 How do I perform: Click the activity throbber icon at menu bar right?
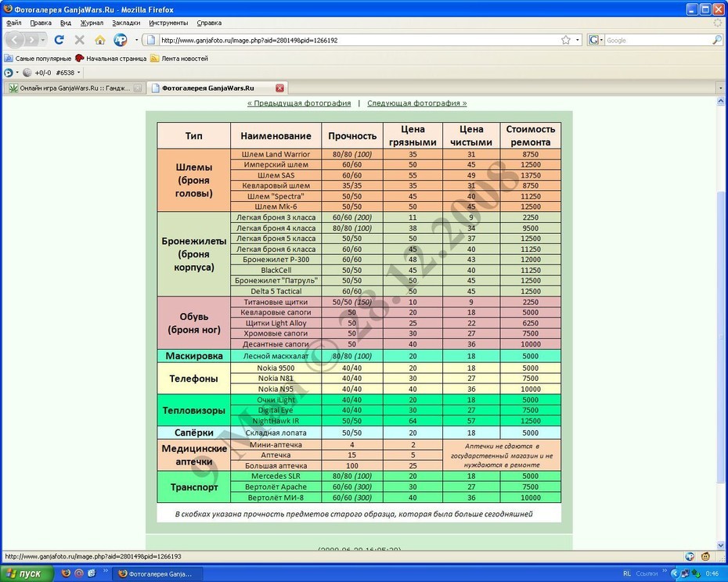tap(718, 22)
